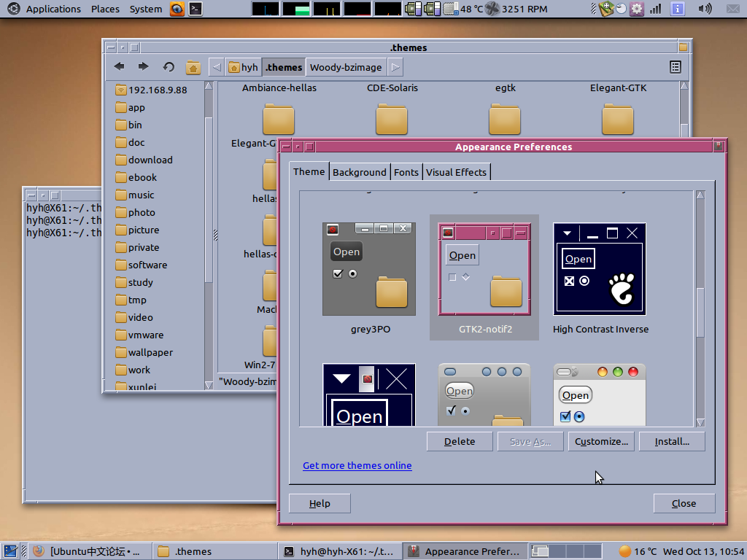
Task: Open the weather applet showing 16 °C
Action: click(x=638, y=551)
